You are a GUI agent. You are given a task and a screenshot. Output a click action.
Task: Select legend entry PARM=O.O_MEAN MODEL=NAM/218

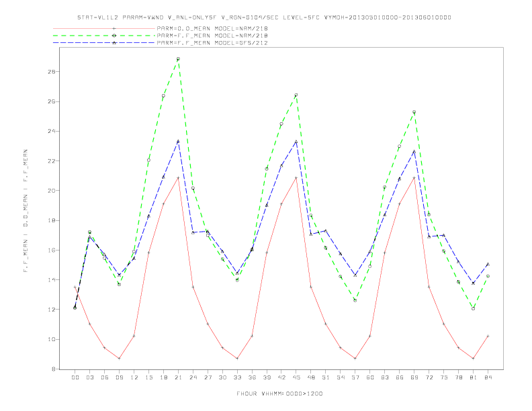[212, 28]
